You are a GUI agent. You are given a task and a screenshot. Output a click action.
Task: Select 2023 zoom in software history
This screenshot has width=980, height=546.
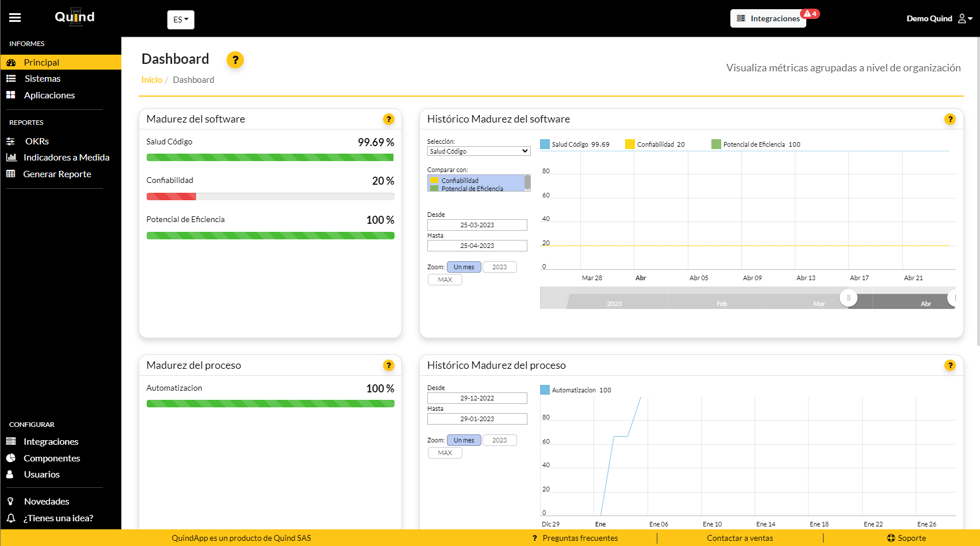point(500,267)
